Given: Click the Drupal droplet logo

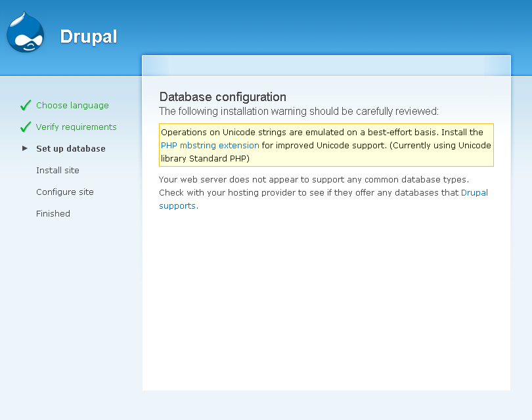Looking at the screenshot, I should coord(26,32).
